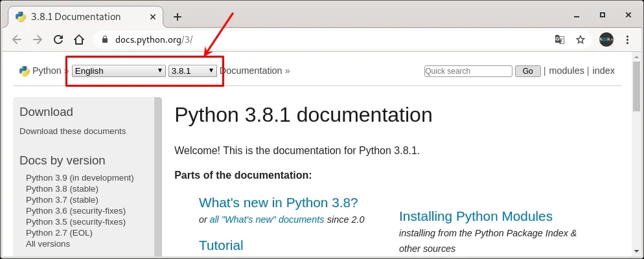Open Installing Python Modules link
Viewport: 644px width, 259px height.
[476, 216]
